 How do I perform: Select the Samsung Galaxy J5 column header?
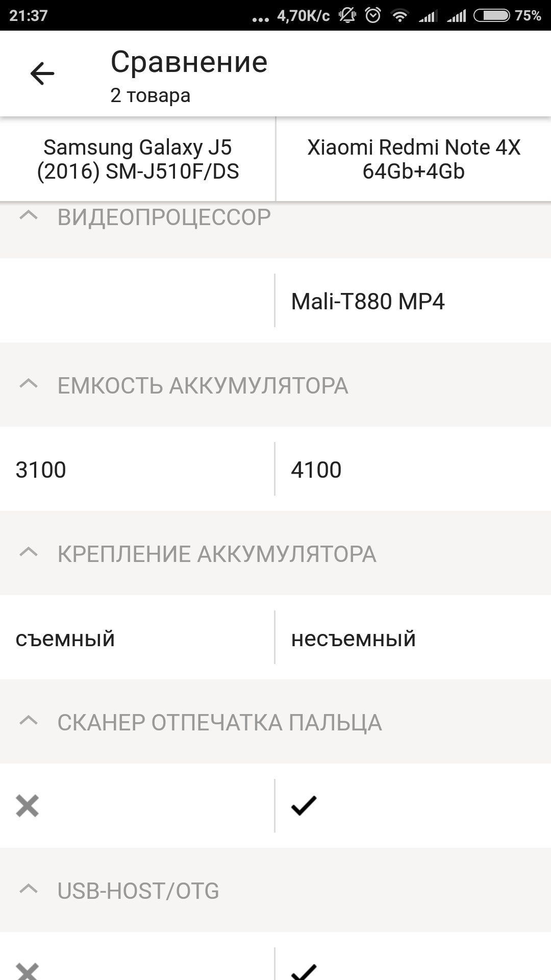(138, 159)
